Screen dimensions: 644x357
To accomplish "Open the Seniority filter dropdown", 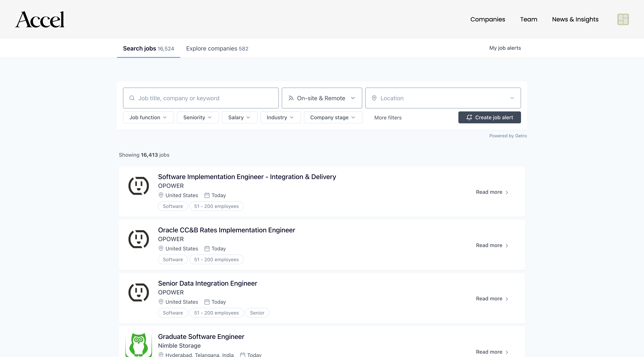I will coord(198,117).
